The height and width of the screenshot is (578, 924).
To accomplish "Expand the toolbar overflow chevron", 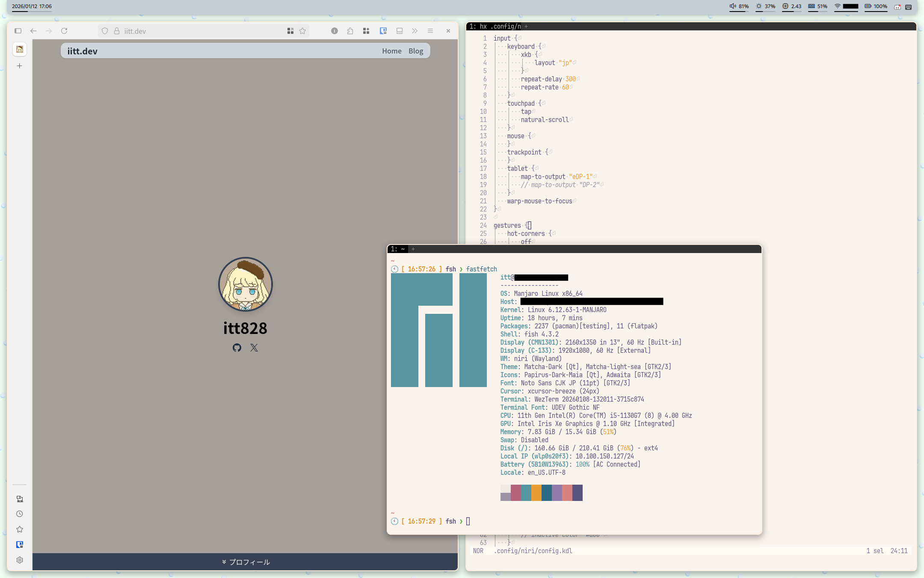I will (x=415, y=31).
